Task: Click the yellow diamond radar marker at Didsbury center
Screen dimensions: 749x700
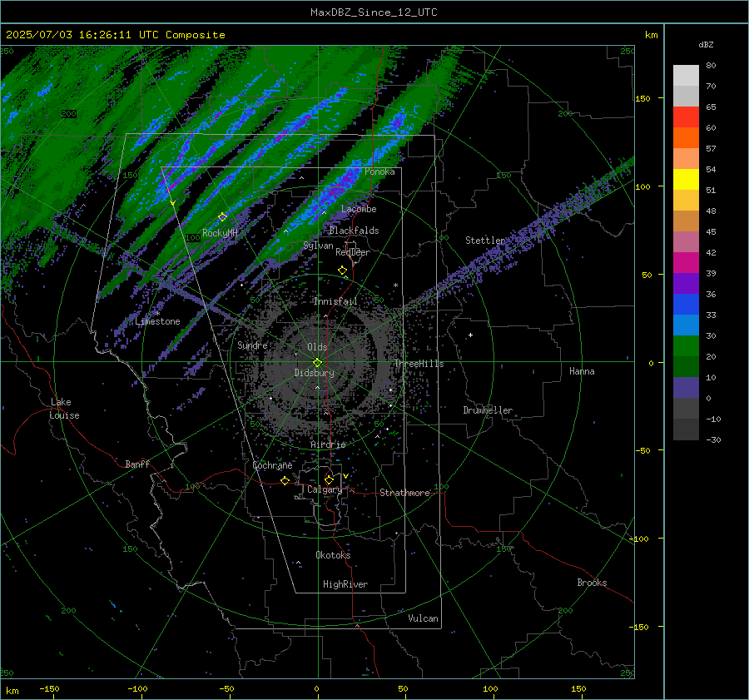Action: (x=318, y=362)
